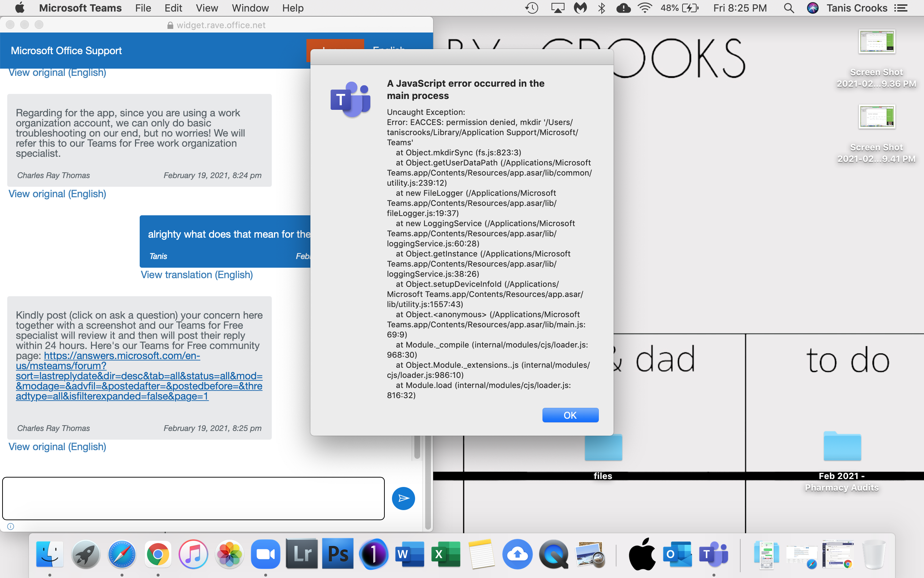Focus the chat message input box
This screenshot has height=578, width=924.
[193, 498]
